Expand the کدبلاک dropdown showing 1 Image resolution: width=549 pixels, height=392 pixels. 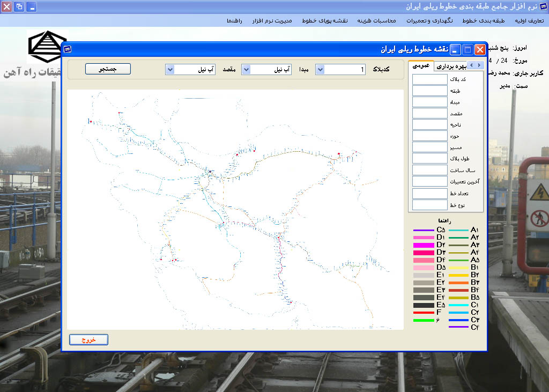[x=320, y=69]
